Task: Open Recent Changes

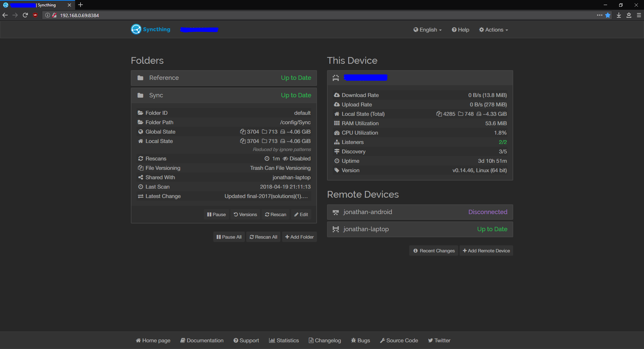Action: (x=434, y=251)
